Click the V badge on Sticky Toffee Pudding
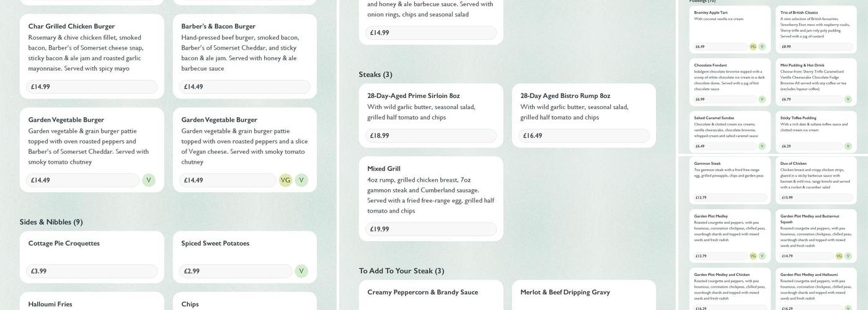 click(x=848, y=146)
